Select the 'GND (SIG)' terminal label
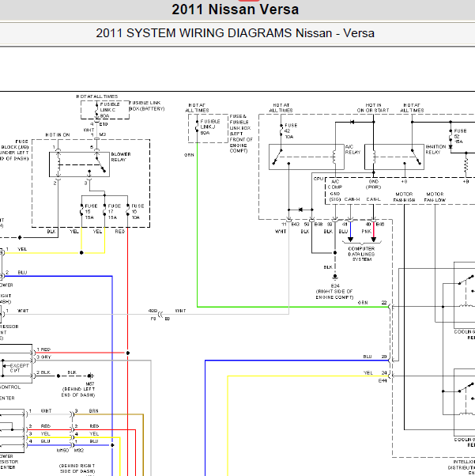 pyautogui.click(x=335, y=196)
